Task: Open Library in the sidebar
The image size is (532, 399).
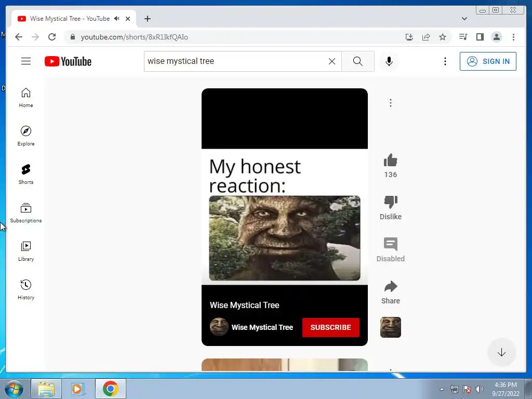Action: [x=26, y=251]
